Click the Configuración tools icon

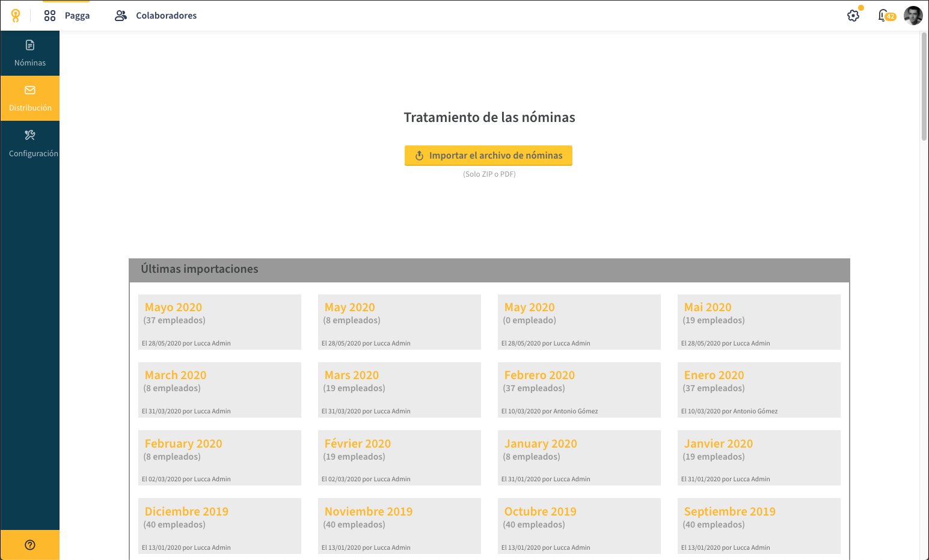point(30,135)
